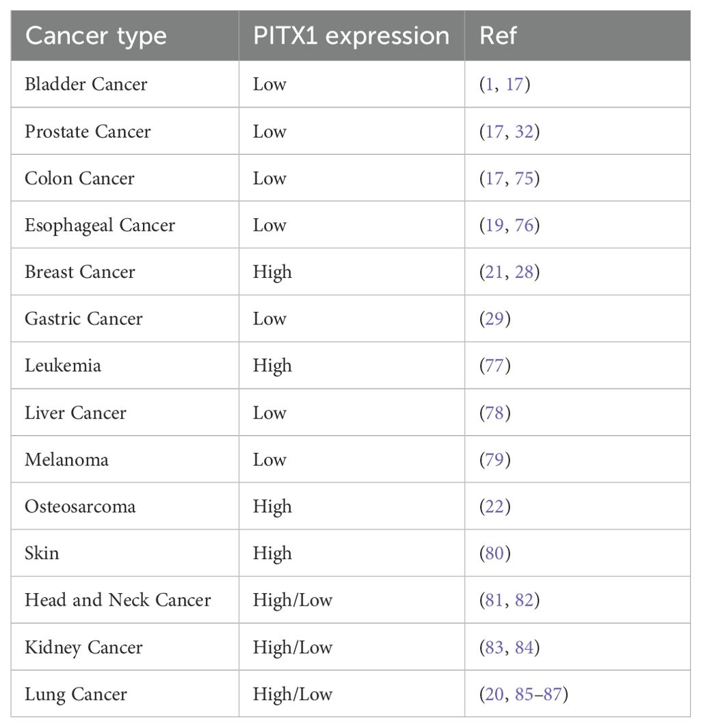Open reference 22 for Osteosarcoma
Screen dimensions: 701x728
tap(494, 506)
